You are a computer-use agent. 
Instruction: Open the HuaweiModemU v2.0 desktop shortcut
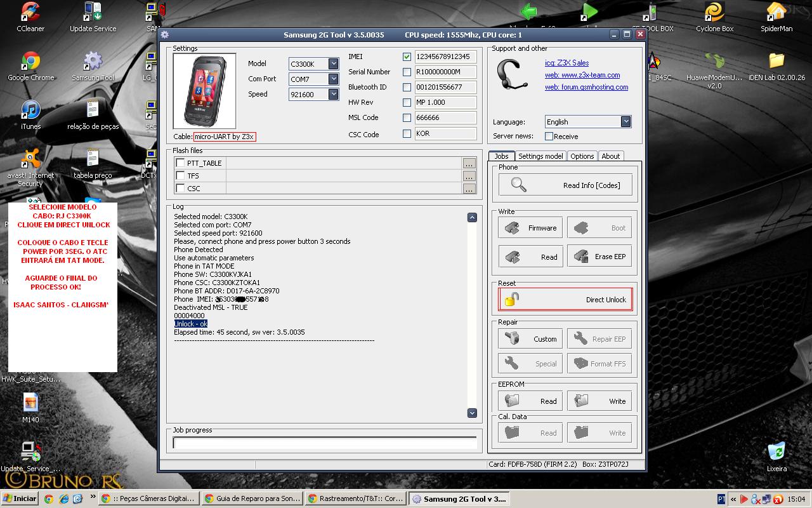coord(714,70)
